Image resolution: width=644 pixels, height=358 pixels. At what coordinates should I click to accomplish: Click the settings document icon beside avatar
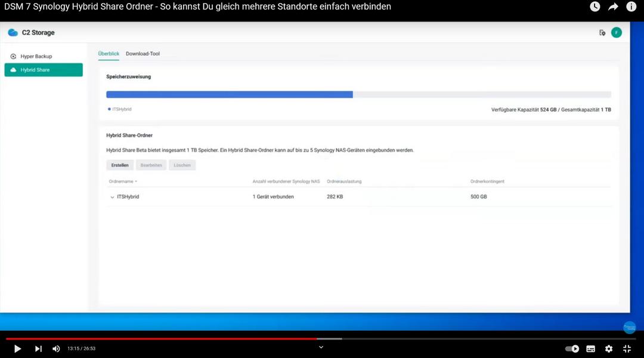(x=602, y=33)
